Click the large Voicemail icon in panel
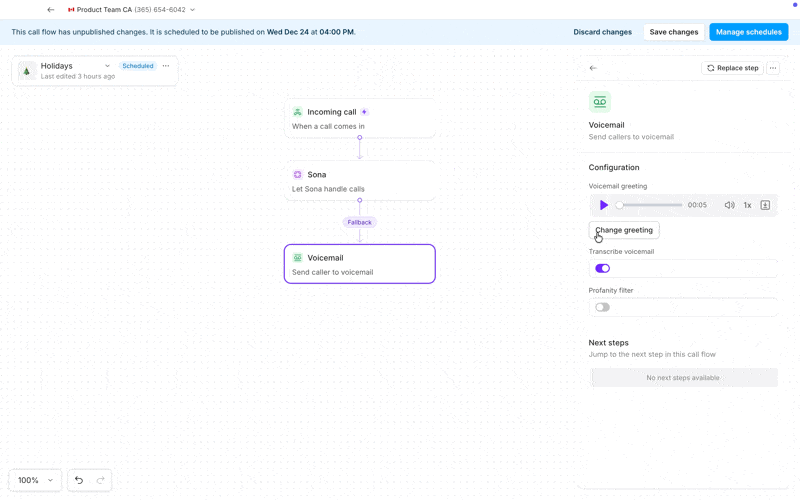Image resolution: width=800 pixels, height=500 pixels. point(600,102)
